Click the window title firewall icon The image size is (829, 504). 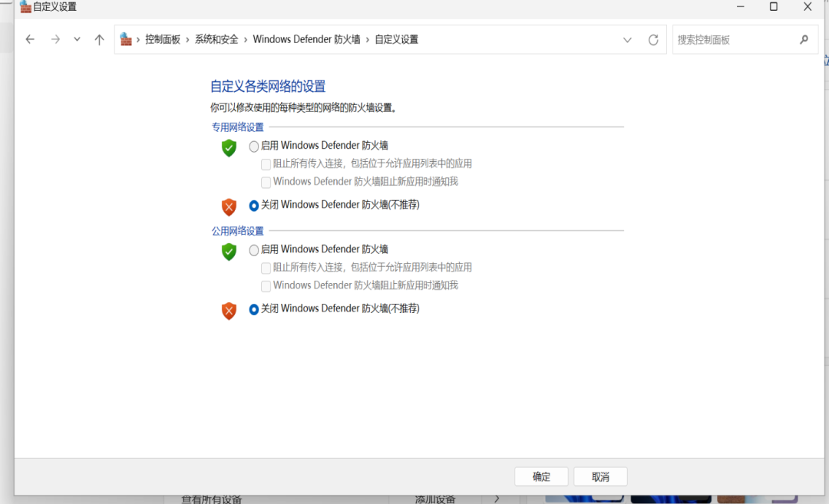(x=25, y=6)
